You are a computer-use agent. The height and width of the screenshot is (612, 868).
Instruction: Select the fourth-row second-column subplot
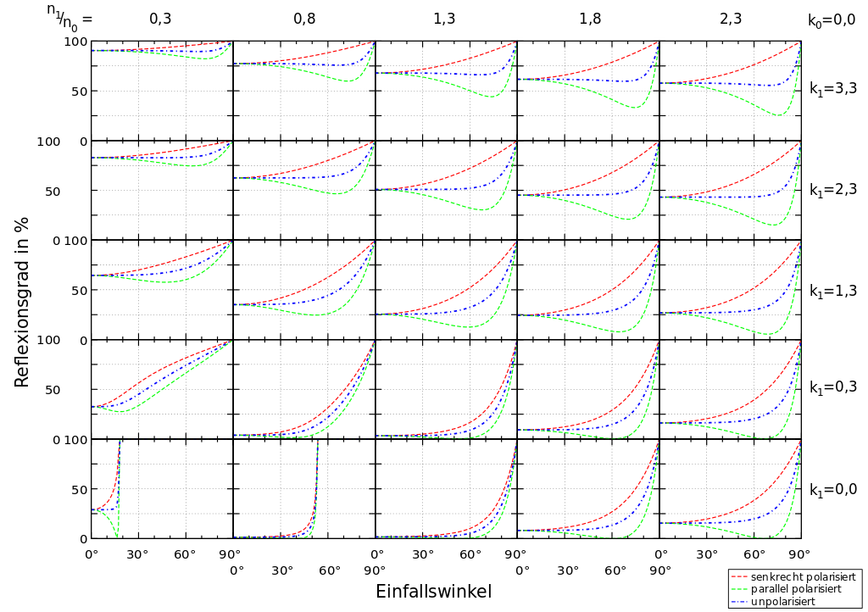(303, 389)
